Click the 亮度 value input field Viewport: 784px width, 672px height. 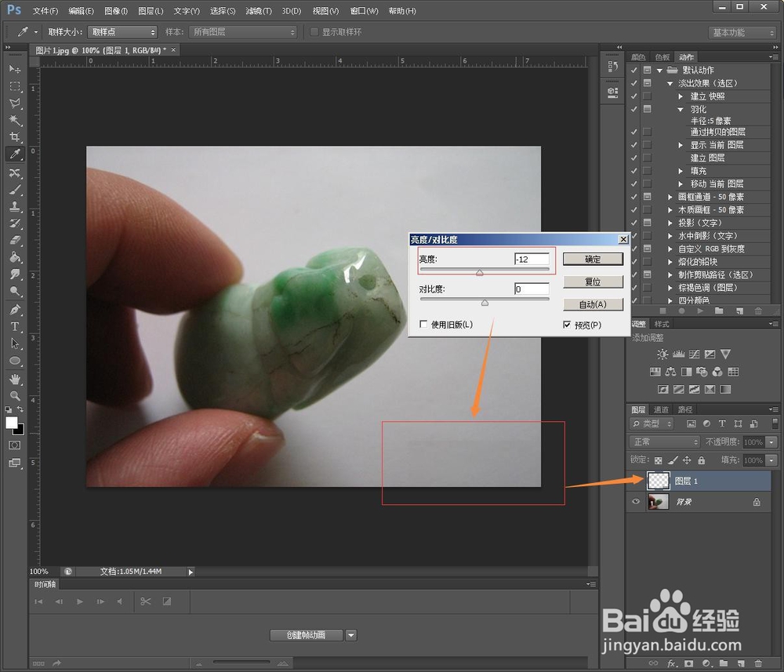tap(532, 259)
